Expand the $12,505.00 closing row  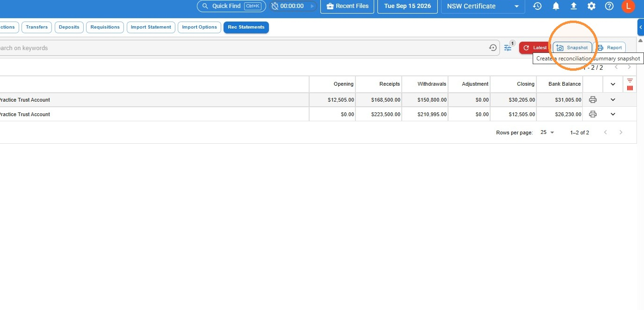pos(613,114)
